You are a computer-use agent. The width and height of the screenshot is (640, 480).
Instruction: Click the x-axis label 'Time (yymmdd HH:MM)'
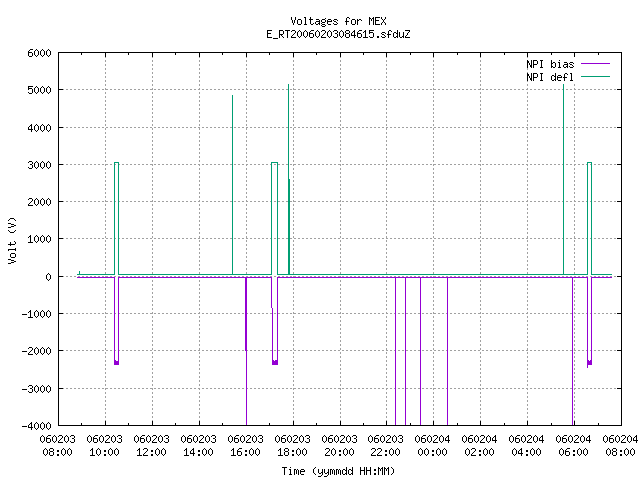click(338, 471)
